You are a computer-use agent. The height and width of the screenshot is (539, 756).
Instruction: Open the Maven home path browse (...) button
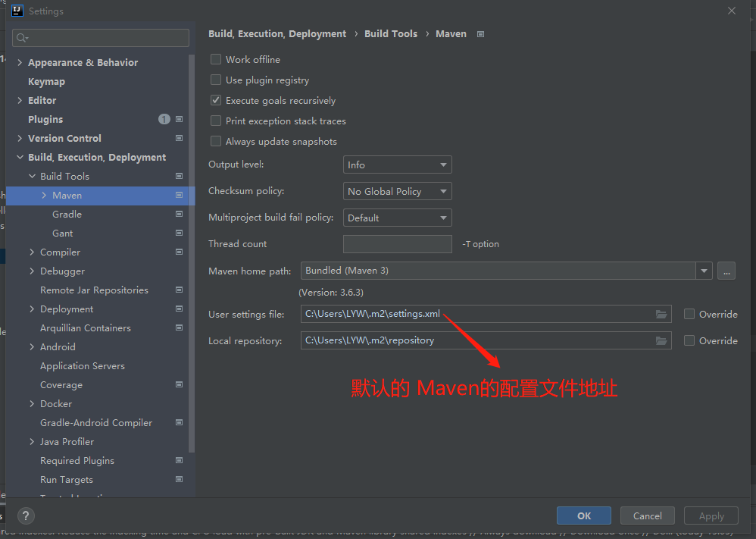point(726,271)
